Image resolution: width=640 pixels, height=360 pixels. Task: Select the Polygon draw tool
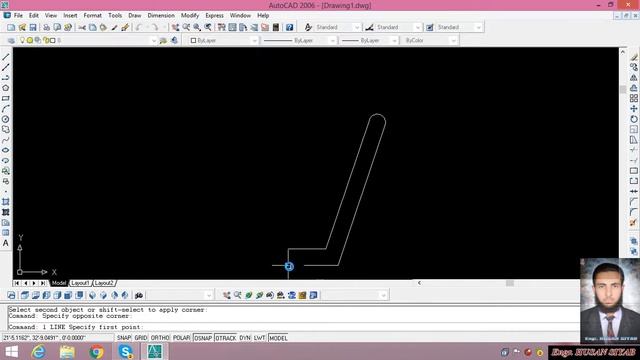point(6,88)
